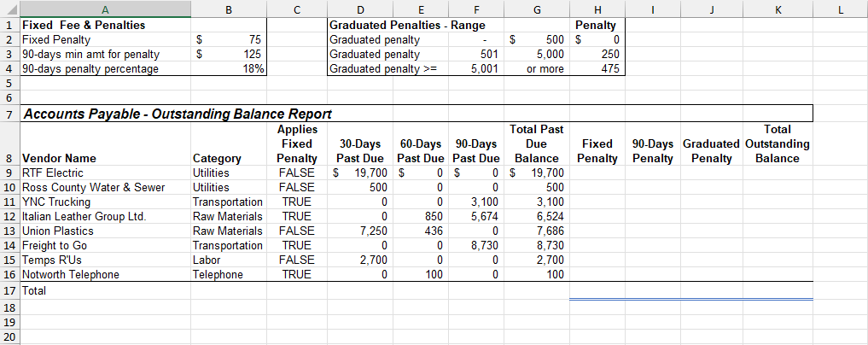
Task: Click vendor 'Temps R'Us'
Action: [105, 259]
